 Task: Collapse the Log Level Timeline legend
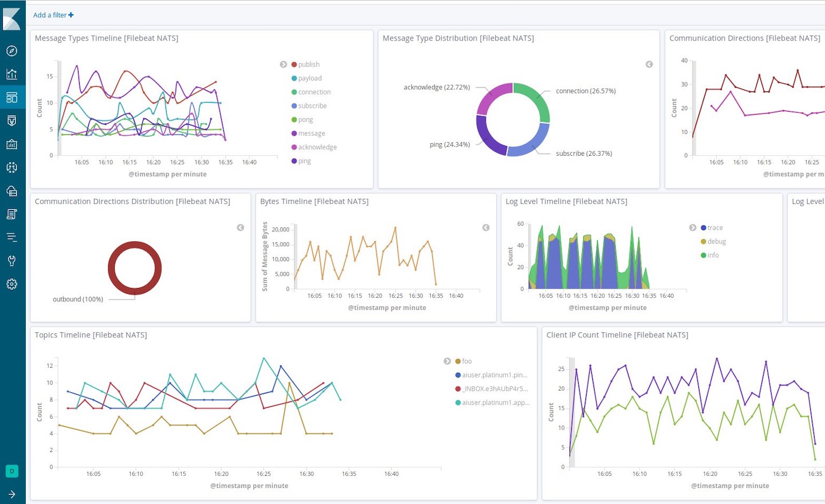(x=693, y=227)
